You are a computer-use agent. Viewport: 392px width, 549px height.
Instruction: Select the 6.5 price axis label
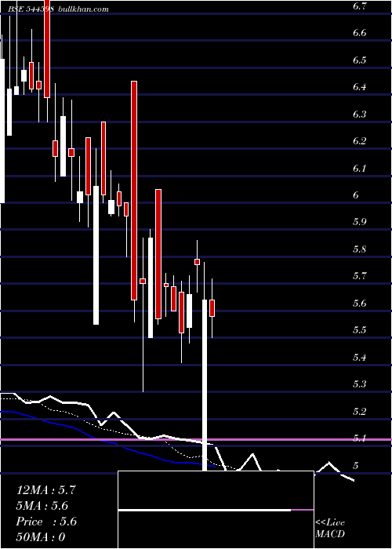359,60
